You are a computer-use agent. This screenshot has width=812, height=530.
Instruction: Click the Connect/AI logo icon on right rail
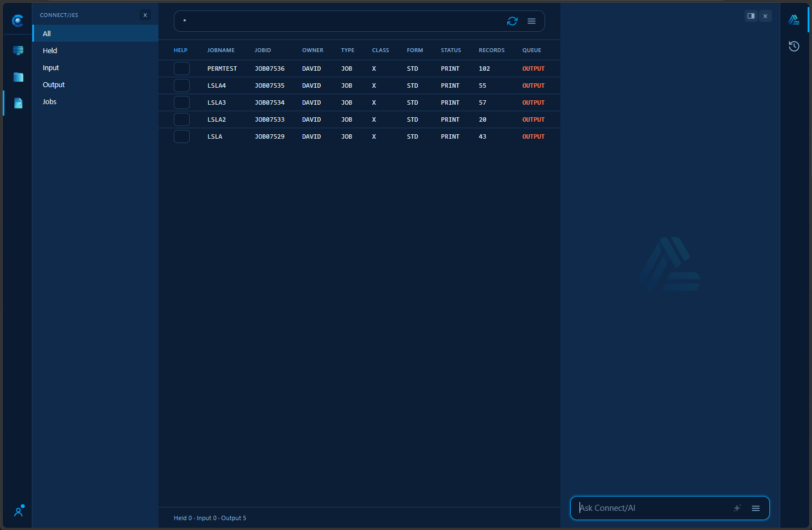point(794,20)
